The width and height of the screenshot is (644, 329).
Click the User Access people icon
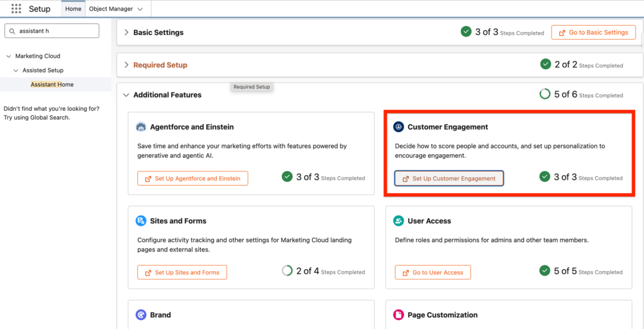398,221
